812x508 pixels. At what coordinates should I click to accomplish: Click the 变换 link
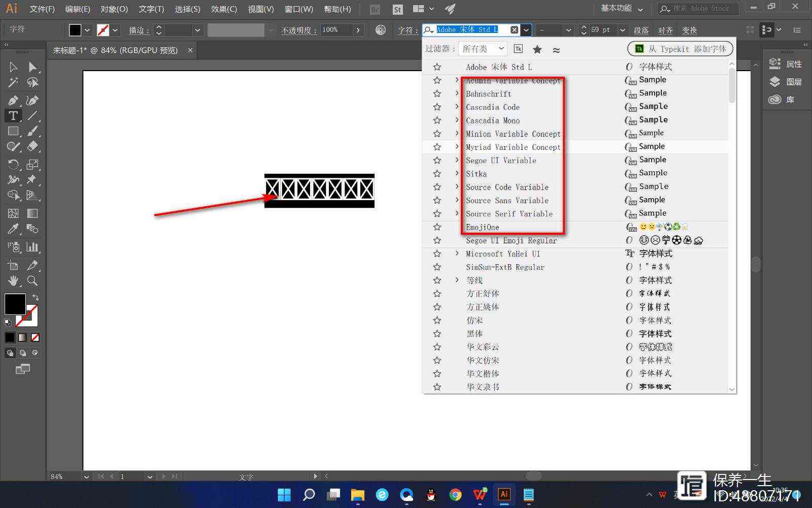click(x=689, y=30)
